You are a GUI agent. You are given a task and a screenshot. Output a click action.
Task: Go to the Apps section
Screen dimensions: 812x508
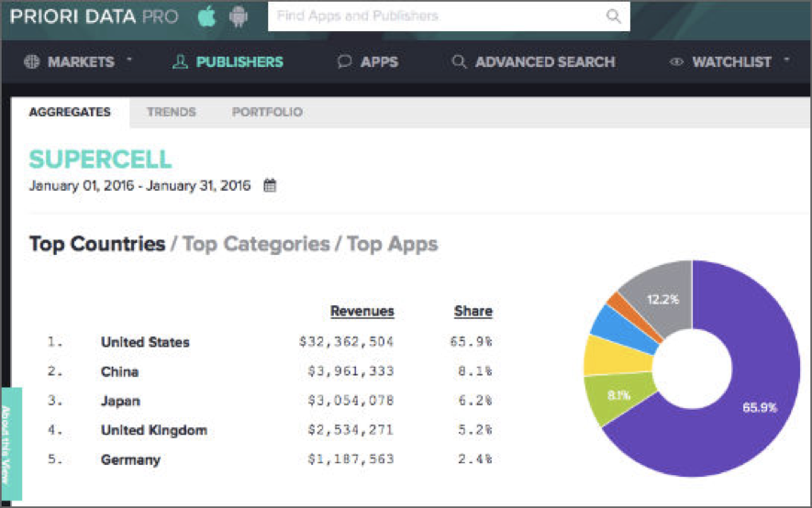coord(379,62)
